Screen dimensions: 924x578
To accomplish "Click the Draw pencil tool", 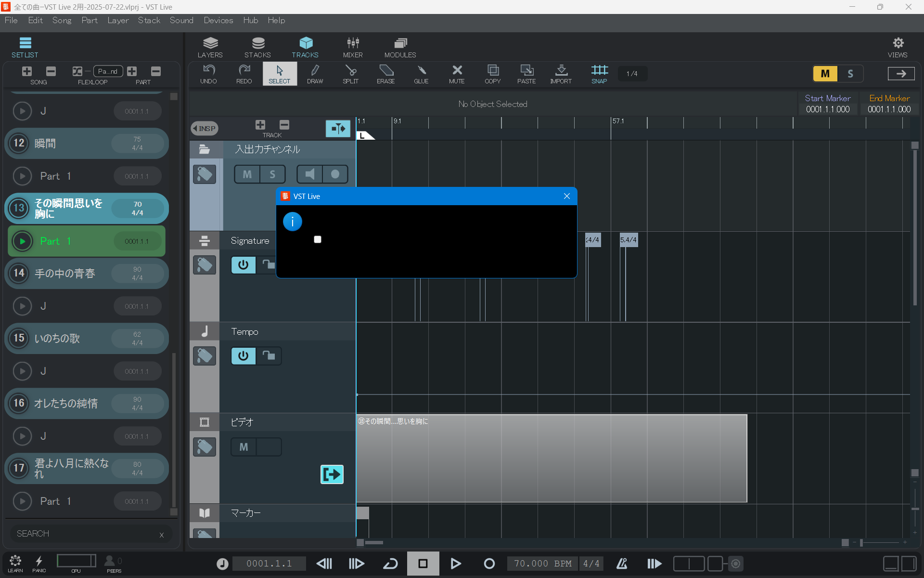I will click(x=315, y=74).
